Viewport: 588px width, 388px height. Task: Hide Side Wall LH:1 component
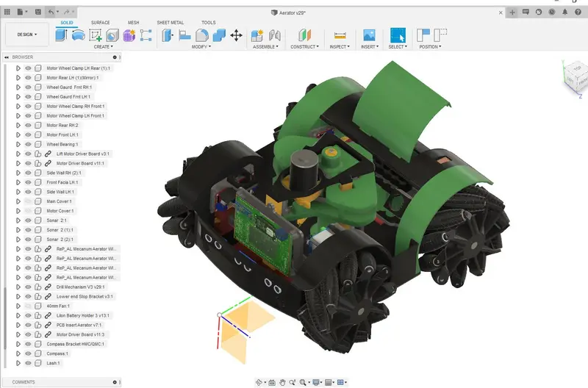tap(28, 192)
